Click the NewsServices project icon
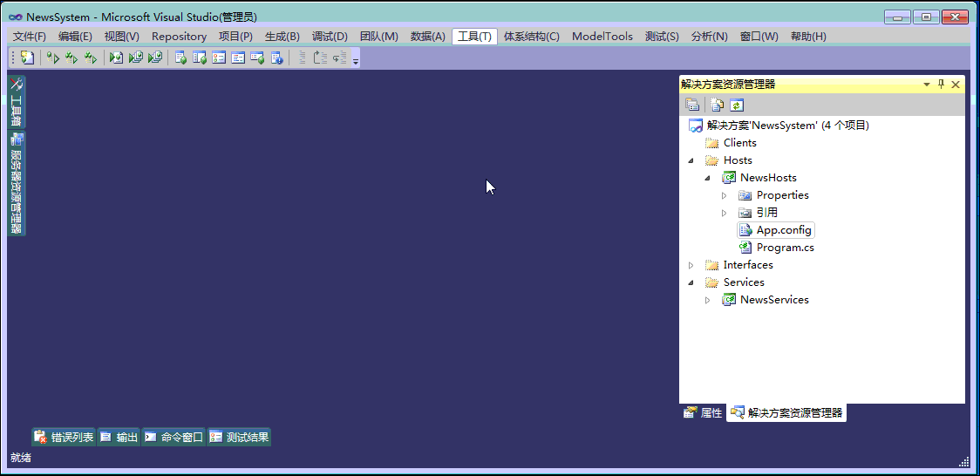This screenshot has width=980, height=476. pos(729,300)
